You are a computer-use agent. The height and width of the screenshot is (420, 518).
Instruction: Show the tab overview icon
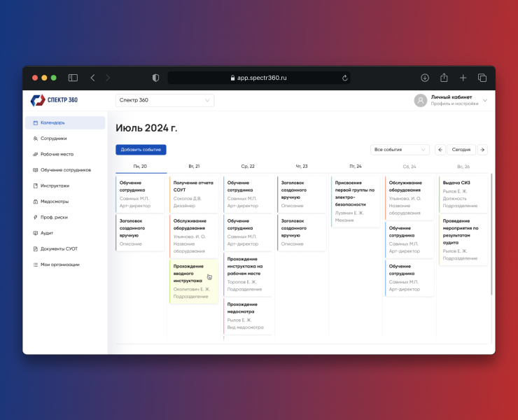tap(482, 78)
